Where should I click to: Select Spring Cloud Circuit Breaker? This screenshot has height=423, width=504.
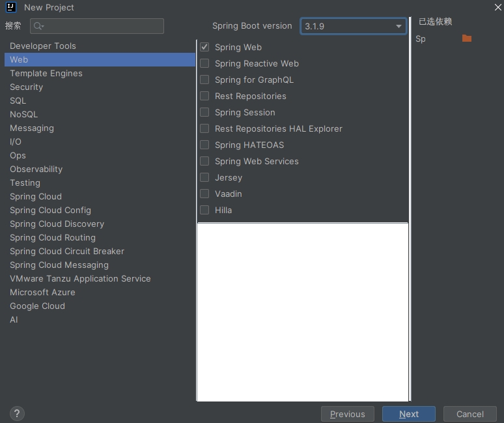point(100,251)
